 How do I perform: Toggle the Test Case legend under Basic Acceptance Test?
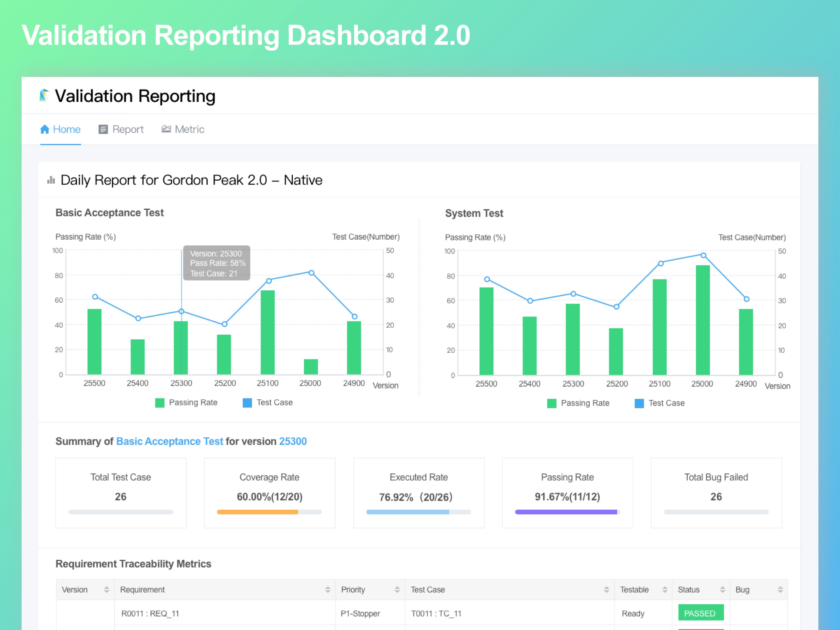tap(247, 403)
